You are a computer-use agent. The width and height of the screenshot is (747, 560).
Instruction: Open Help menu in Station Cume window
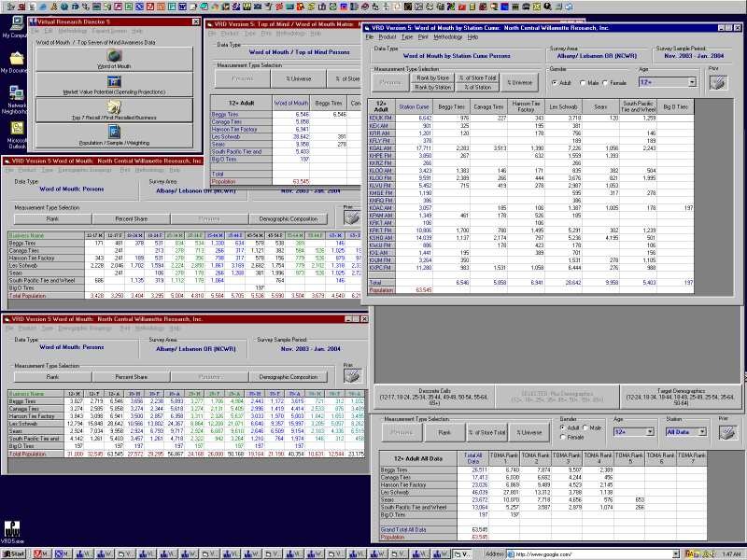tap(472, 36)
